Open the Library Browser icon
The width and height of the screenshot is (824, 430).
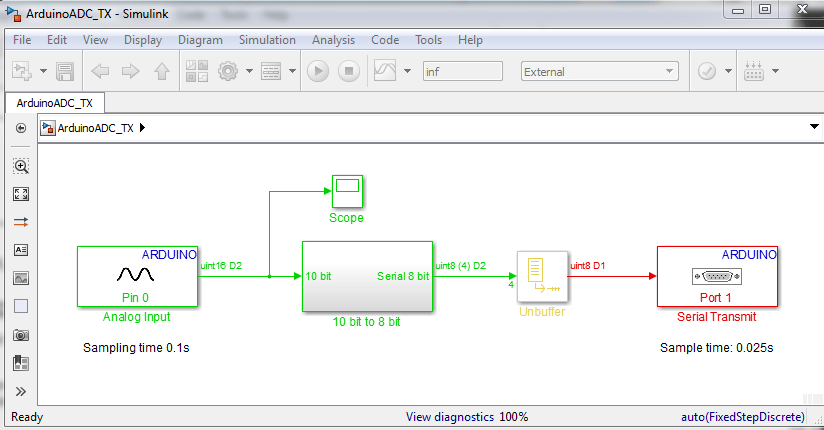coord(197,71)
